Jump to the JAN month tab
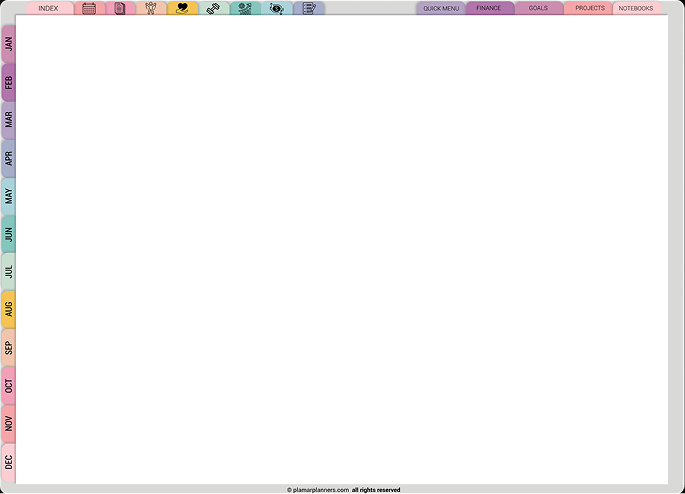Image resolution: width=685 pixels, height=494 pixels. coord(8,44)
